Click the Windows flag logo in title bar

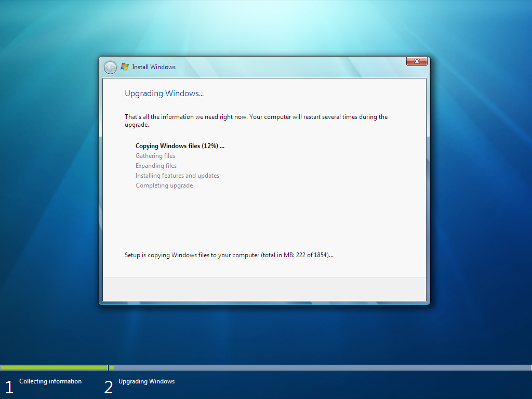point(125,67)
